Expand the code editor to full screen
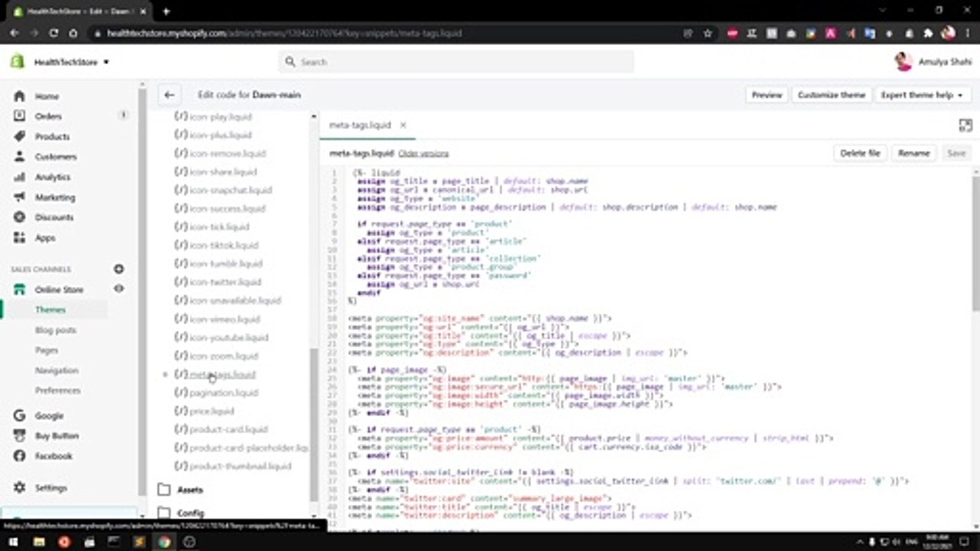The width and height of the screenshot is (980, 551). point(965,126)
